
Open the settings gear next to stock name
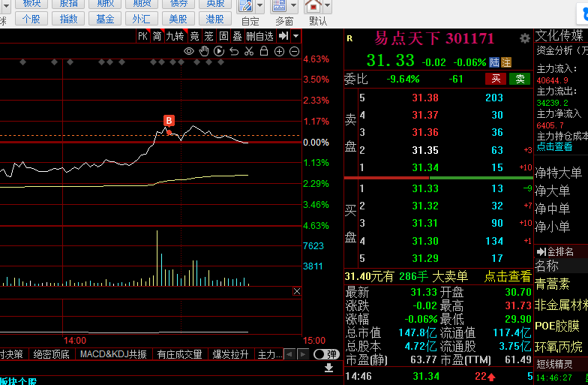[x=525, y=38]
